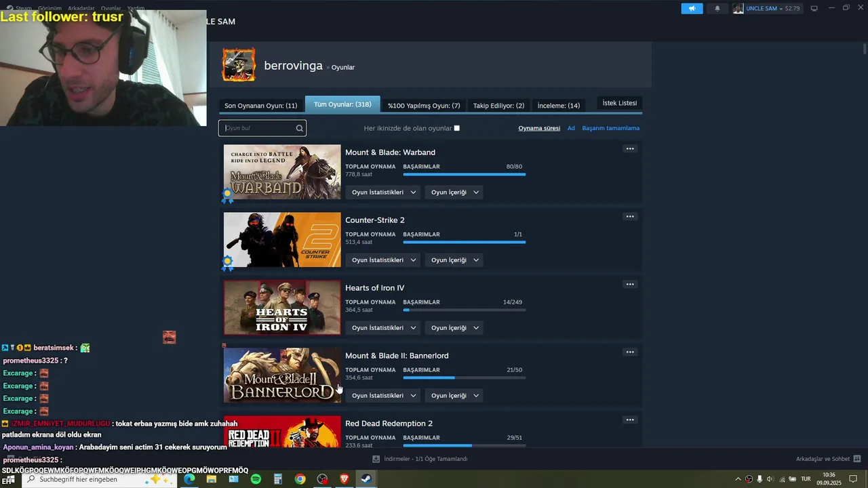868x488 pixels.
Task: Sort games by Ad
Action: [571, 128]
